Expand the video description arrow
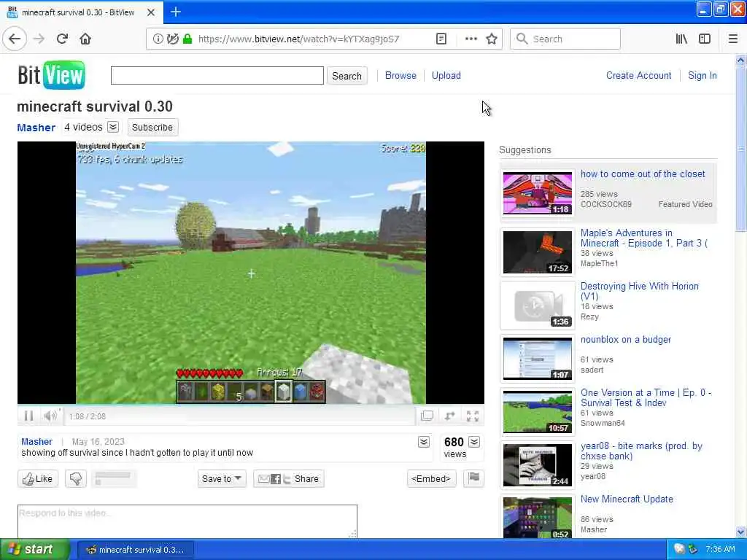Viewport: 747px width, 560px height. click(x=424, y=442)
